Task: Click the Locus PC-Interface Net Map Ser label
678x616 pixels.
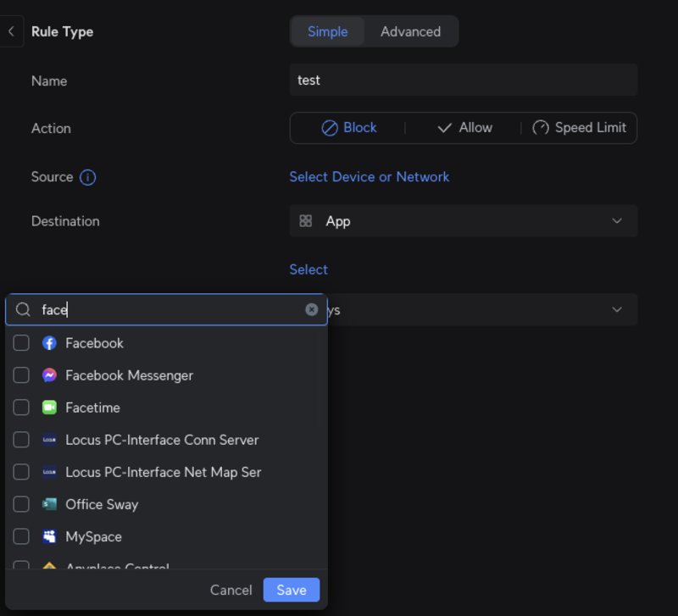Action: [163, 473]
